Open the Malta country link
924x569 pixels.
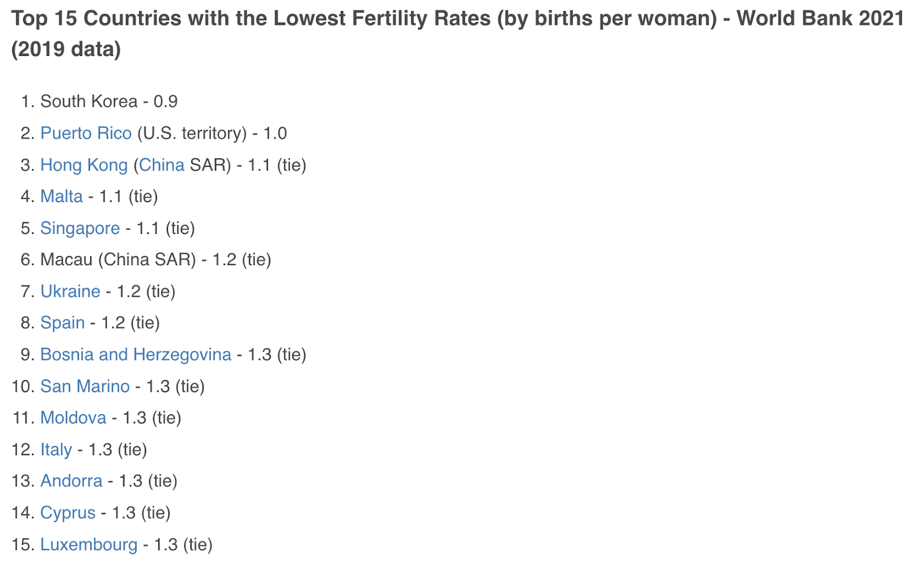tap(61, 196)
